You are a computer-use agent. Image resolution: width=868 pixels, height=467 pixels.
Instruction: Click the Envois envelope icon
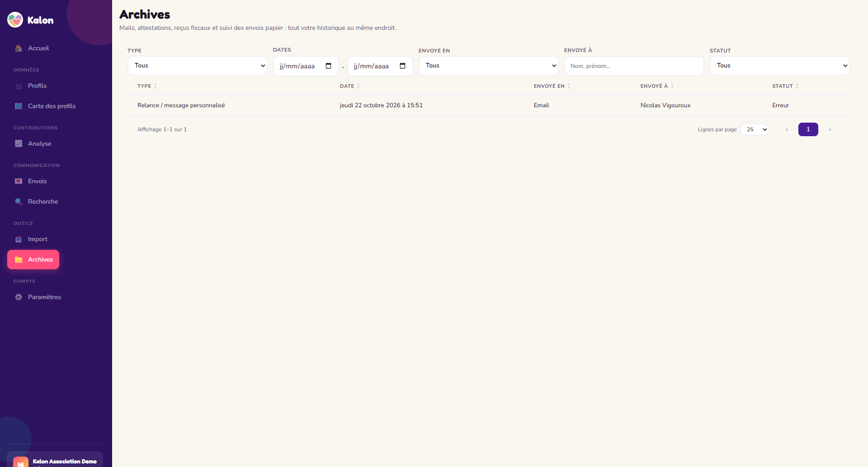point(19,181)
